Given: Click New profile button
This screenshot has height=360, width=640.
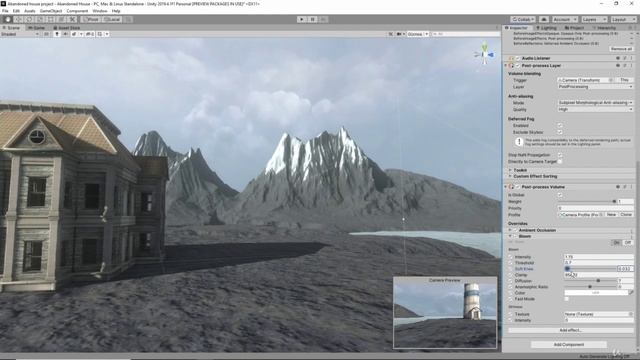Looking at the screenshot, I should tap(611, 215).
